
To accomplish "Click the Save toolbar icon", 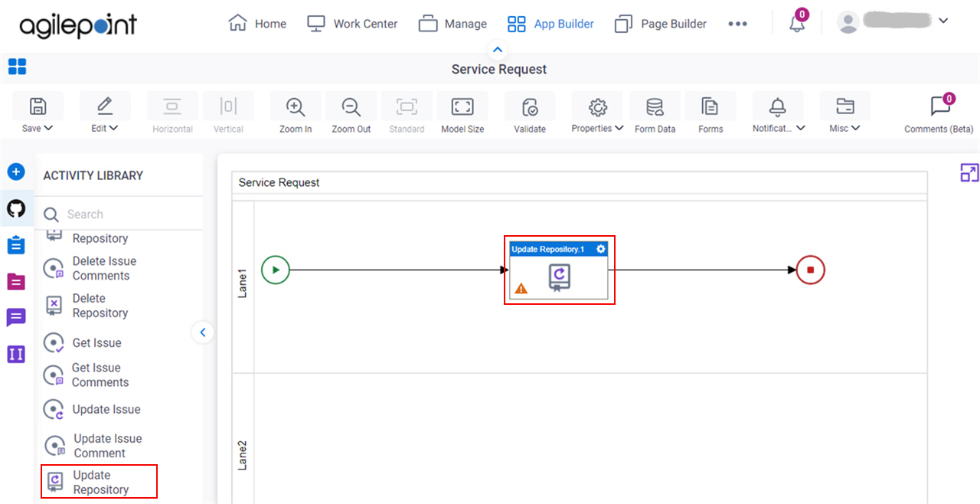I will (37, 106).
